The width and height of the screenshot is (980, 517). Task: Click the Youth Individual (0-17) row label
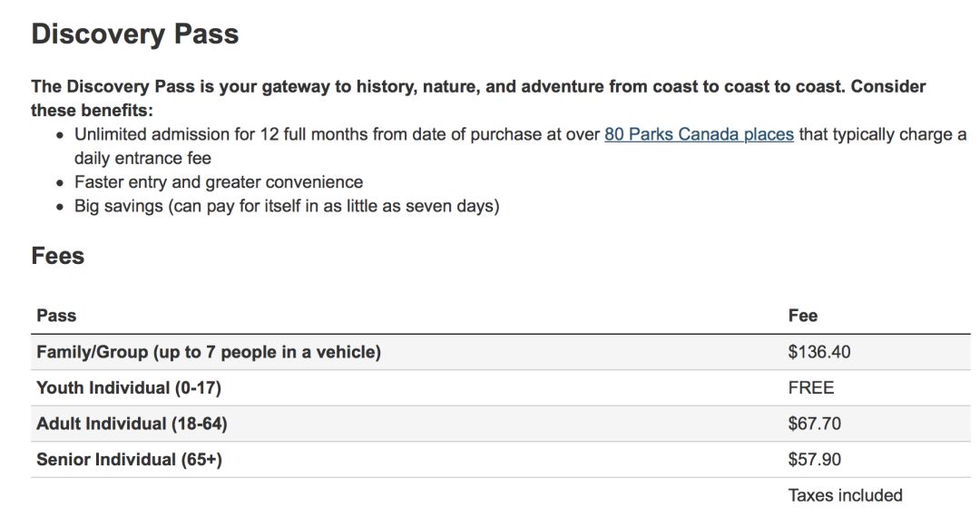click(129, 388)
